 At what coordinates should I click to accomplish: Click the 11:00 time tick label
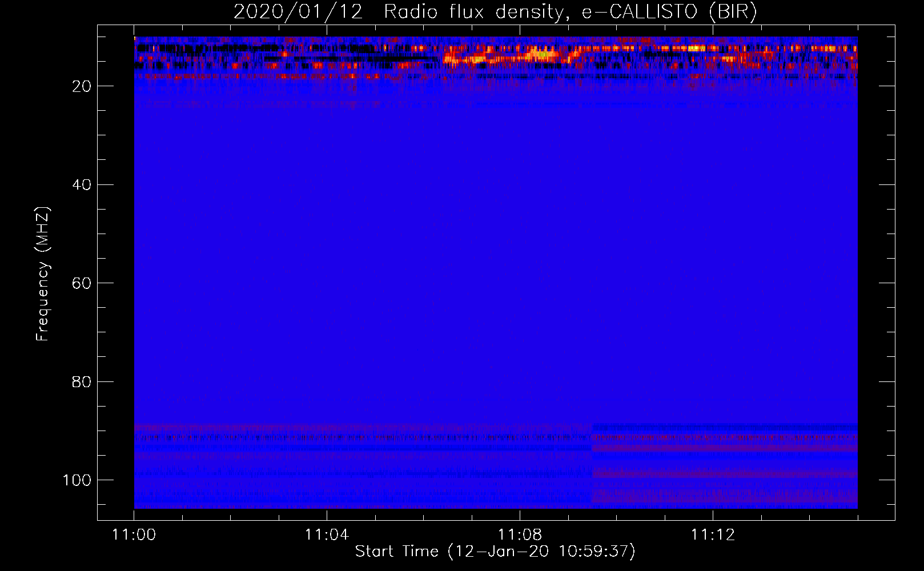point(134,535)
